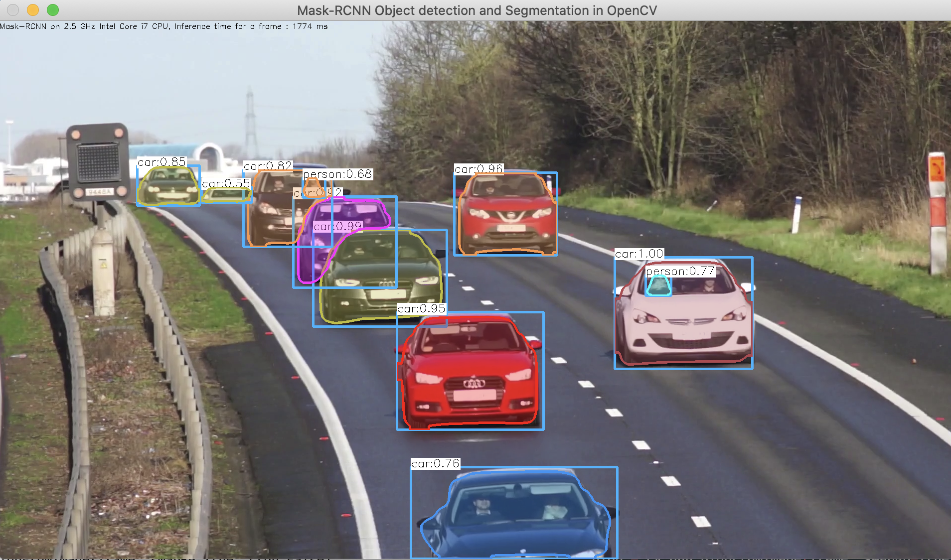Click the Mask-RCNN Object detection window title

[x=477, y=10]
